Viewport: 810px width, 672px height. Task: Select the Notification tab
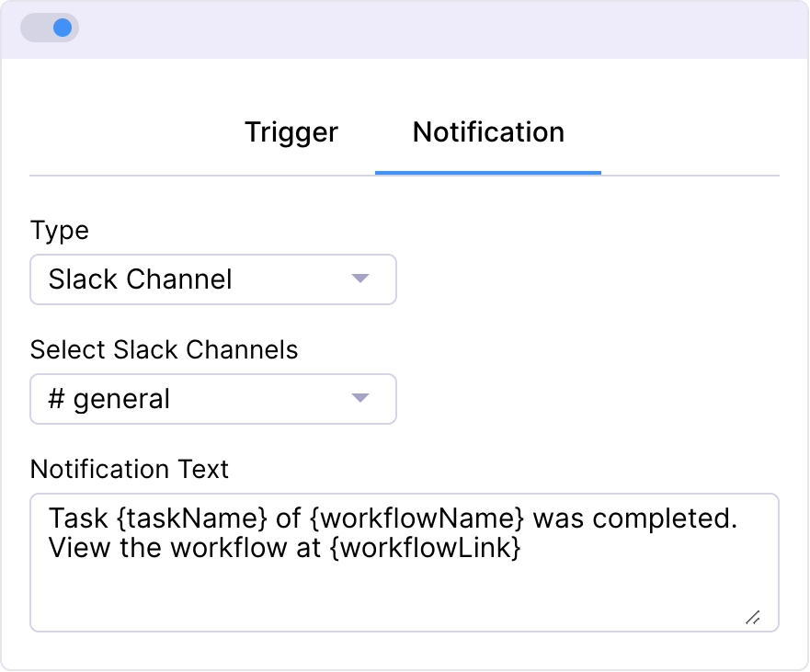[x=488, y=132]
